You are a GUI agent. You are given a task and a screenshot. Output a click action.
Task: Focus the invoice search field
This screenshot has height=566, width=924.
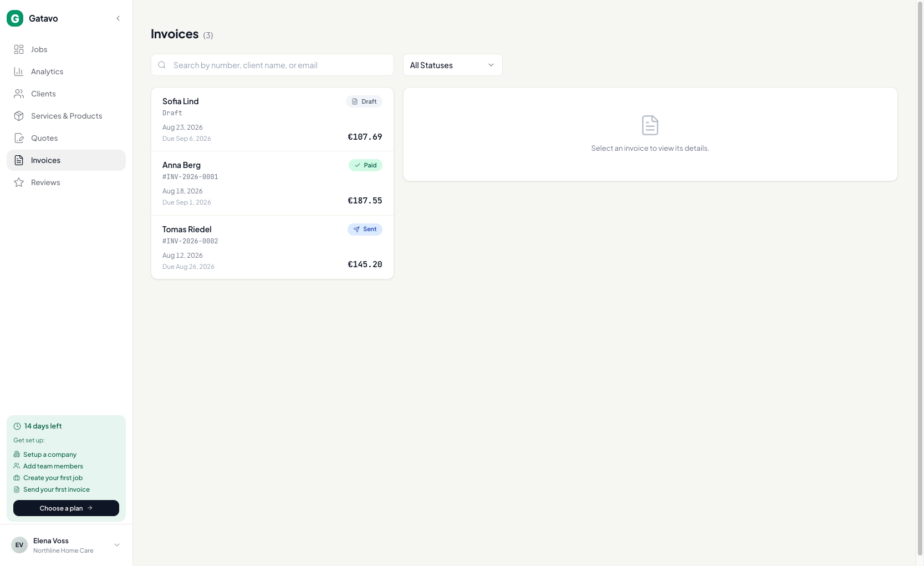(x=272, y=65)
